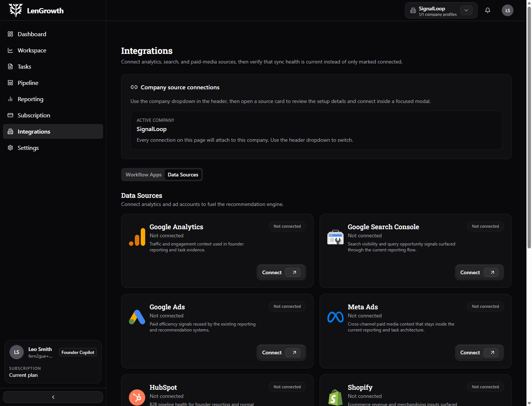Click the 'SignalLoop' name under Active Company
The width and height of the screenshot is (532, 406).
coord(151,129)
